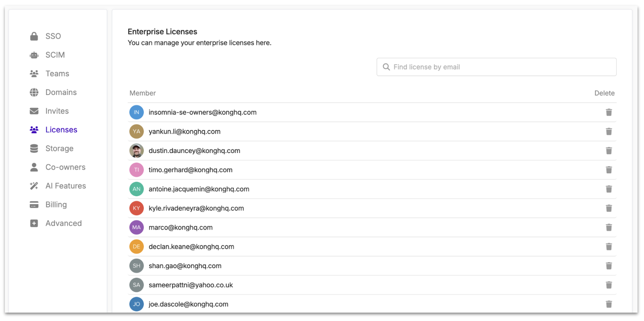
Task: Click trash icon beside marco@konghq.com
Action: point(609,227)
